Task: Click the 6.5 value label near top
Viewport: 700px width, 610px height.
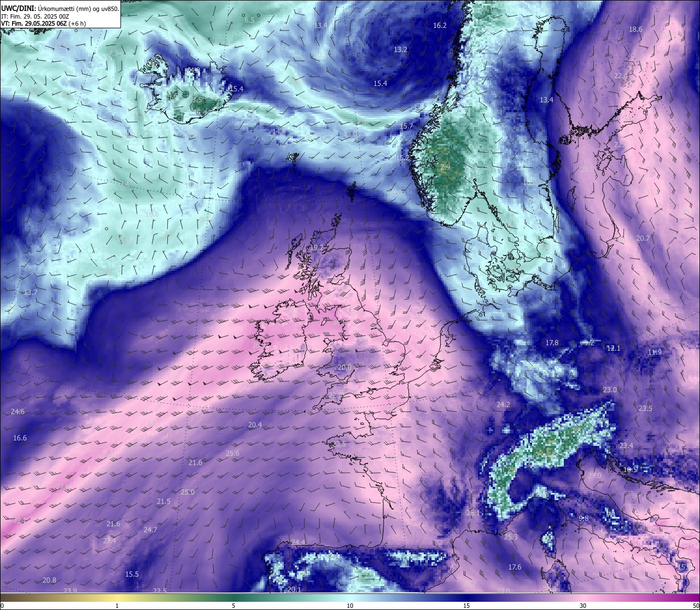Action: 249,20
